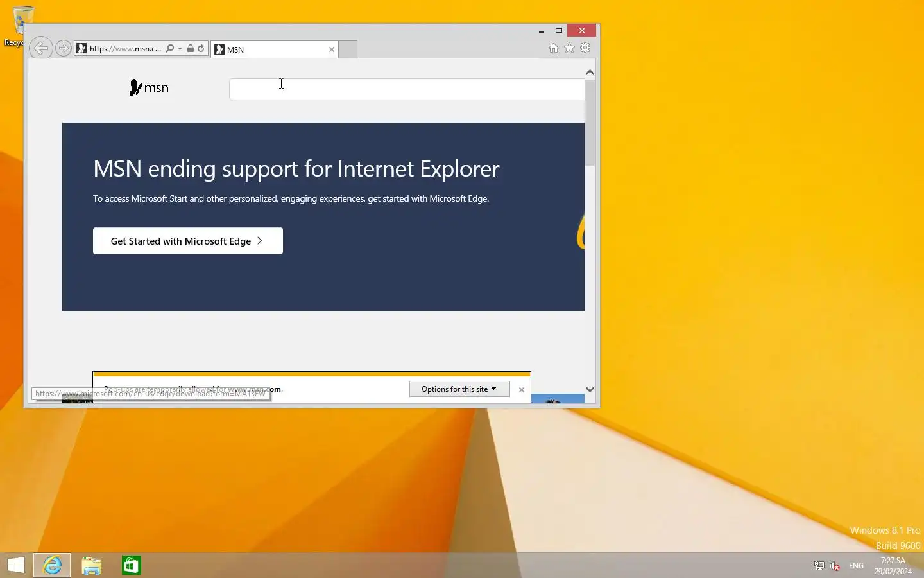The height and width of the screenshot is (578, 924).
Task: Click the search magnifier in address bar
Action: point(169,49)
